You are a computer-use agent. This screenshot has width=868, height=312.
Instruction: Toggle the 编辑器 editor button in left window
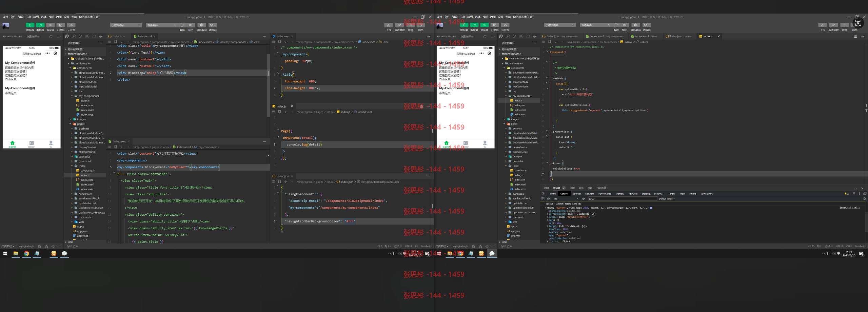(x=40, y=25)
